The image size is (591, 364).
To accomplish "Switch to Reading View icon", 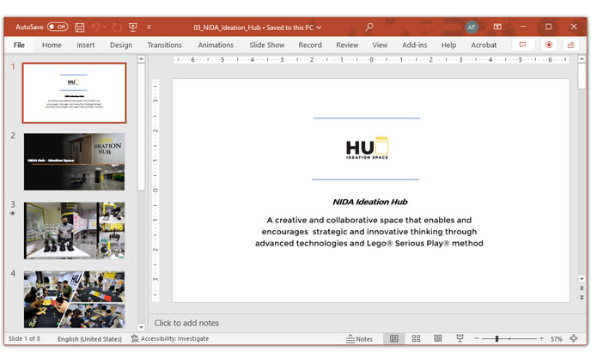I will click(x=437, y=339).
